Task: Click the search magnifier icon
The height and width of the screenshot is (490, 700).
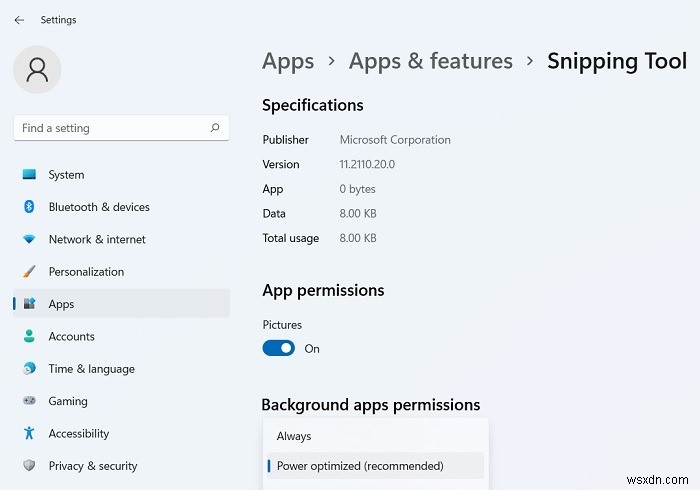Action: coord(215,128)
